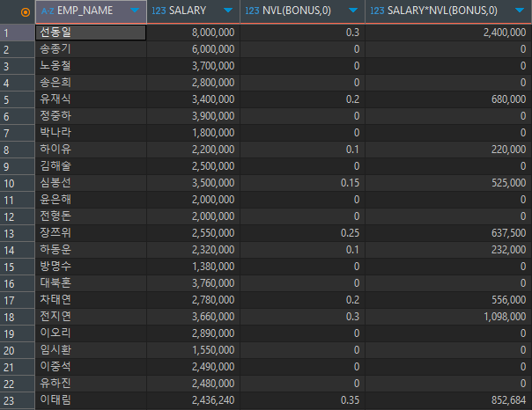This screenshot has height=410, width=532.
Task: Click the name cell 김해술
Action: coord(91,166)
